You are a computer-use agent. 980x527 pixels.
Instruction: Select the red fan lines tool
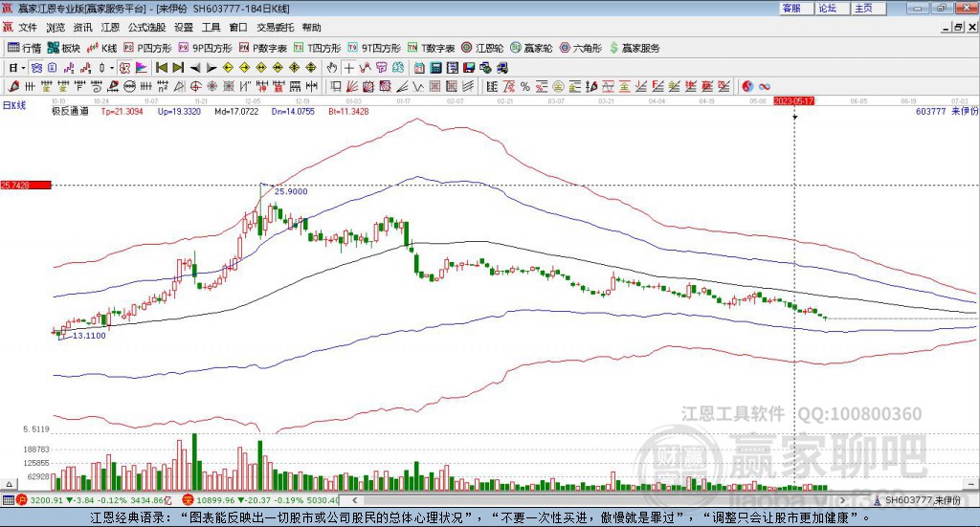pos(352,86)
